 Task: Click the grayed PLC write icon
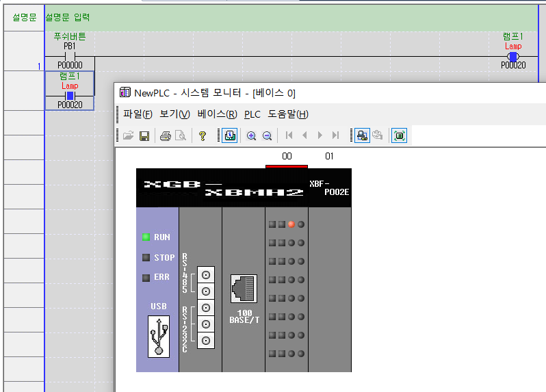[x=378, y=135]
